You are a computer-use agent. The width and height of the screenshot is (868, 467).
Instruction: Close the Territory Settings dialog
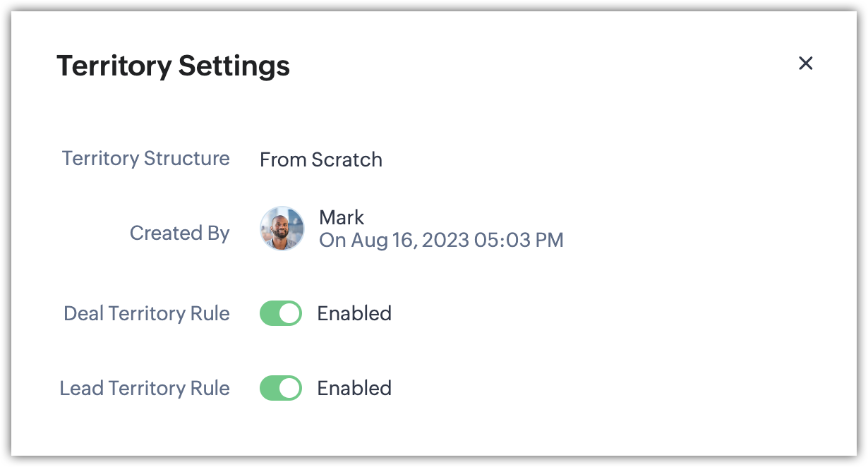tap(805, 63)
